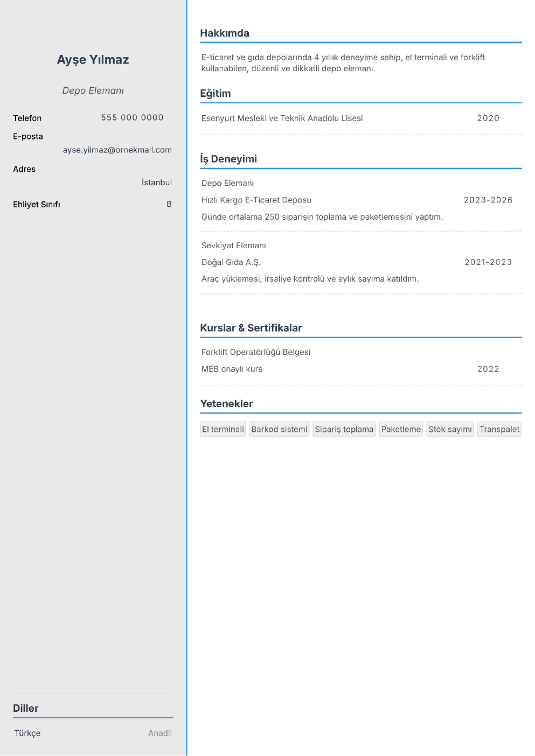
Task: Select the Ehliyet Sınıfı label
Action: point(37,205)
